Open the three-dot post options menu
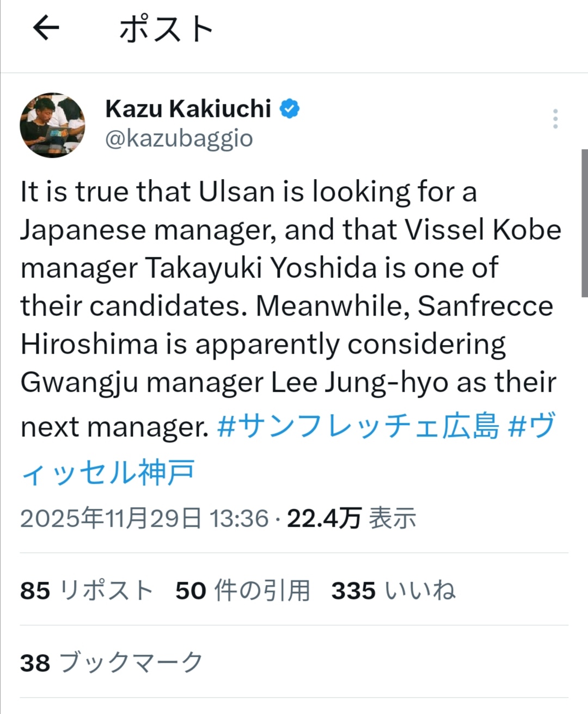This screenshot has height=714, width=588. point(555,119)
